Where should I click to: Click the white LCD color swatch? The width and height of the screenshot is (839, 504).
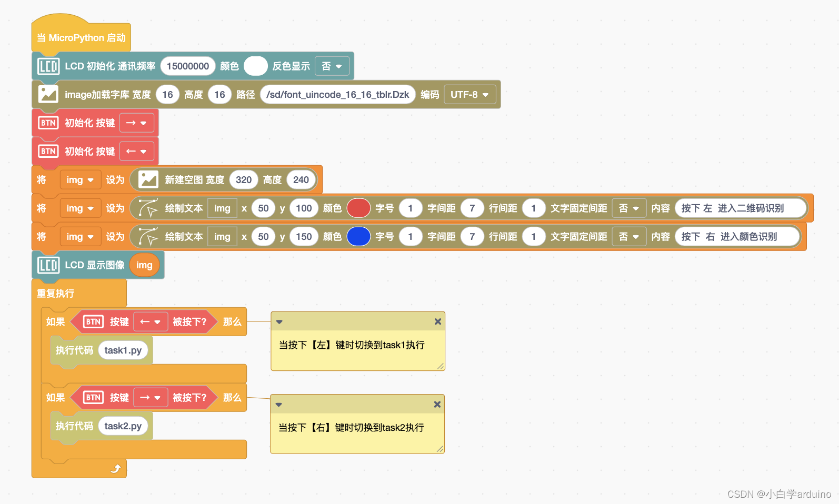coord(256,66)
